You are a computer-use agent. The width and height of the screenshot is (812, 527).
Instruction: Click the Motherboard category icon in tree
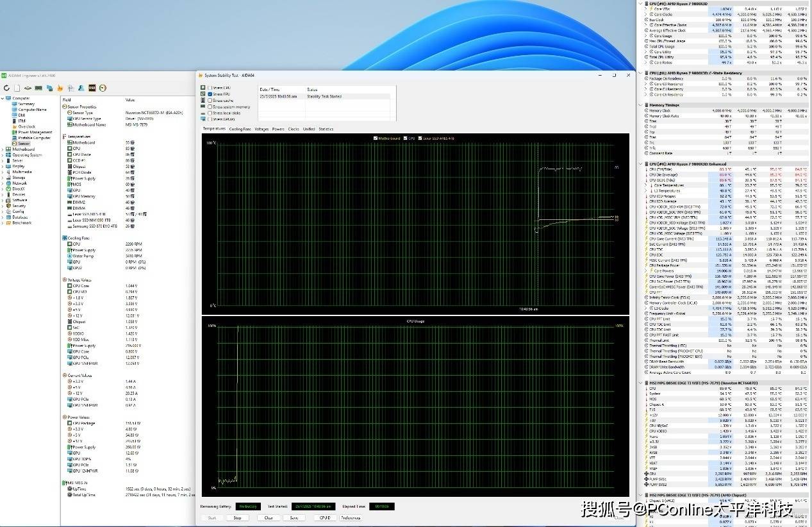pyautogui.click(x=8, y=149)
